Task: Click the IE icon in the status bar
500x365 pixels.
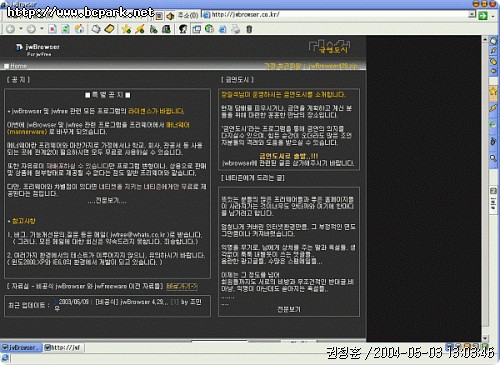Action: pos(5,358)
